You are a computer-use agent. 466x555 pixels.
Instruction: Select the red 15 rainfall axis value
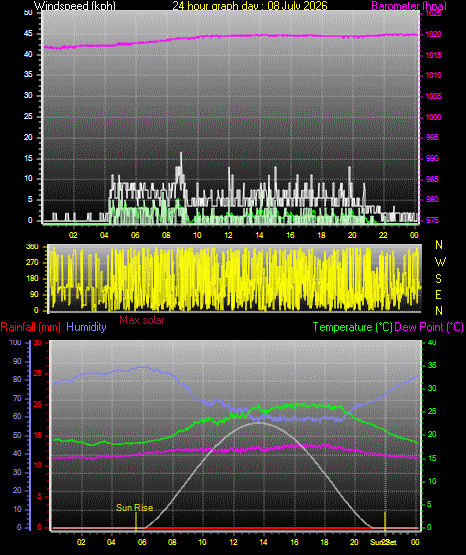38,435
